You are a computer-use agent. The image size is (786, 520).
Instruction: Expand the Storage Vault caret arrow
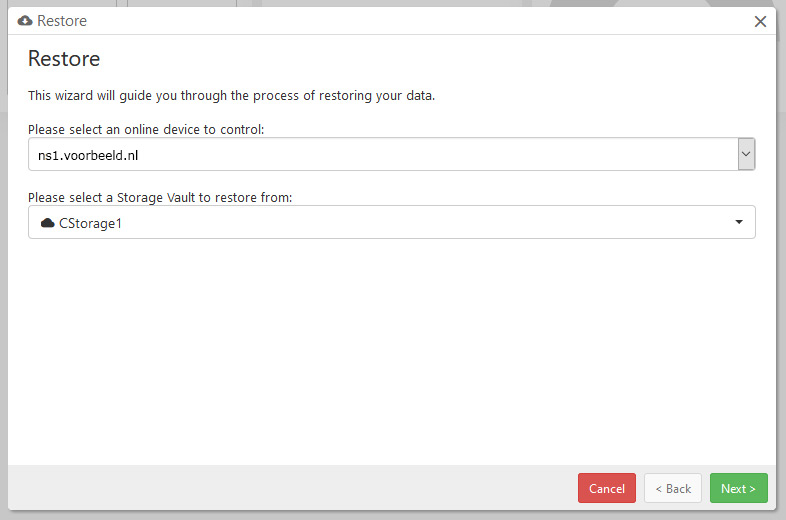(739, 222)
